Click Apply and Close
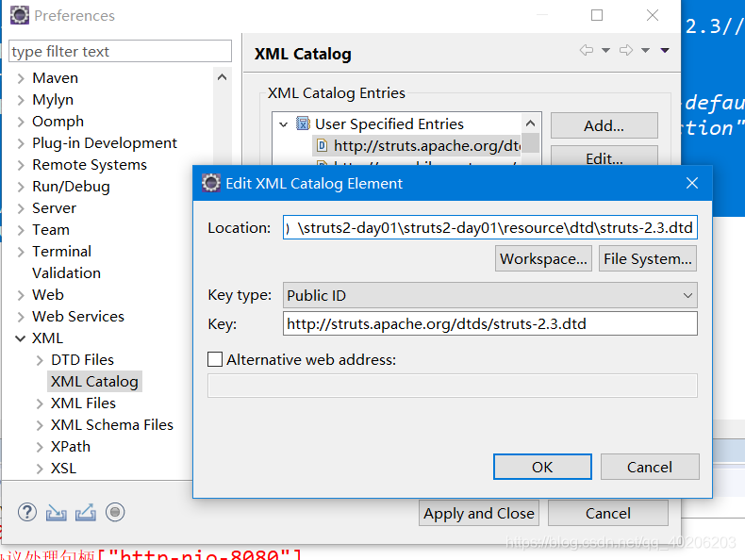 479,513
